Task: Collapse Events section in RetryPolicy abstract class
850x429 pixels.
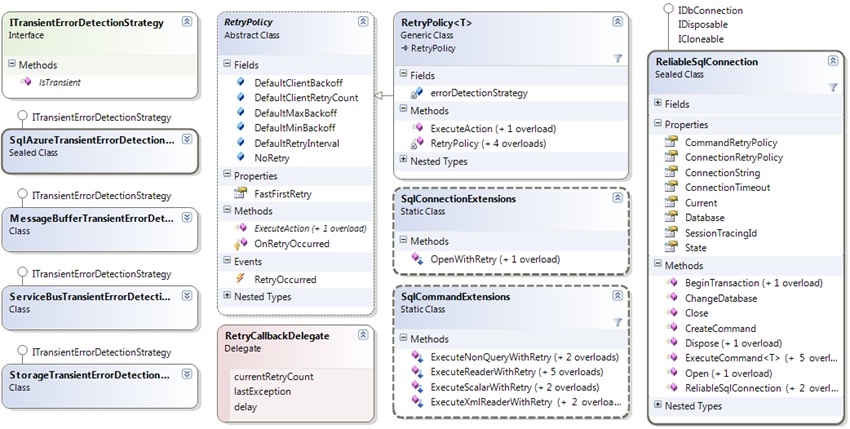Action: [x=227, y=261]
